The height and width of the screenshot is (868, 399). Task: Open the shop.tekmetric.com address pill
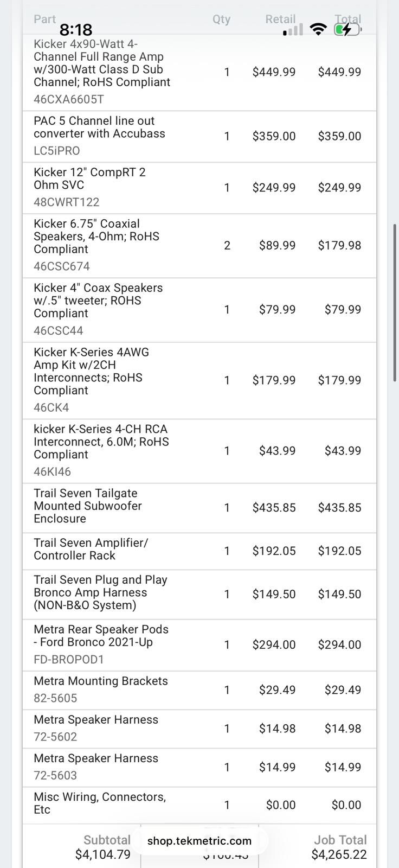[200, 841]
